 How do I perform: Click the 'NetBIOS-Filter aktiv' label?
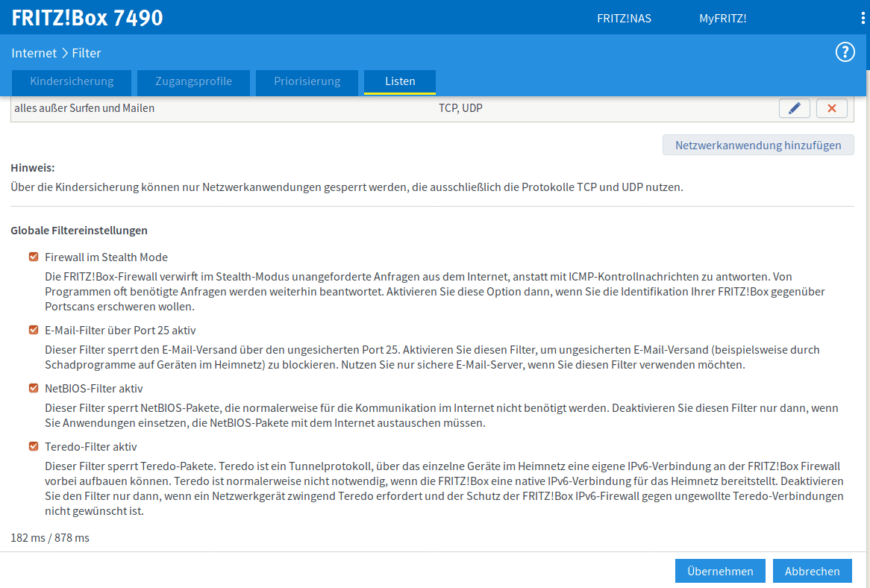[94, 389]
